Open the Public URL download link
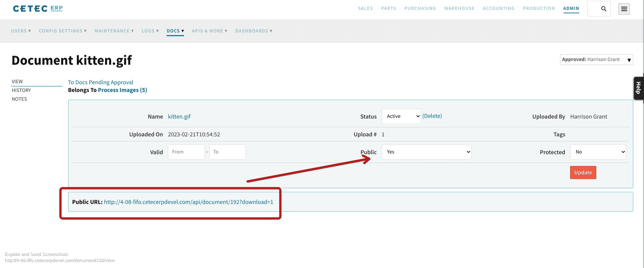 [188, 202]
